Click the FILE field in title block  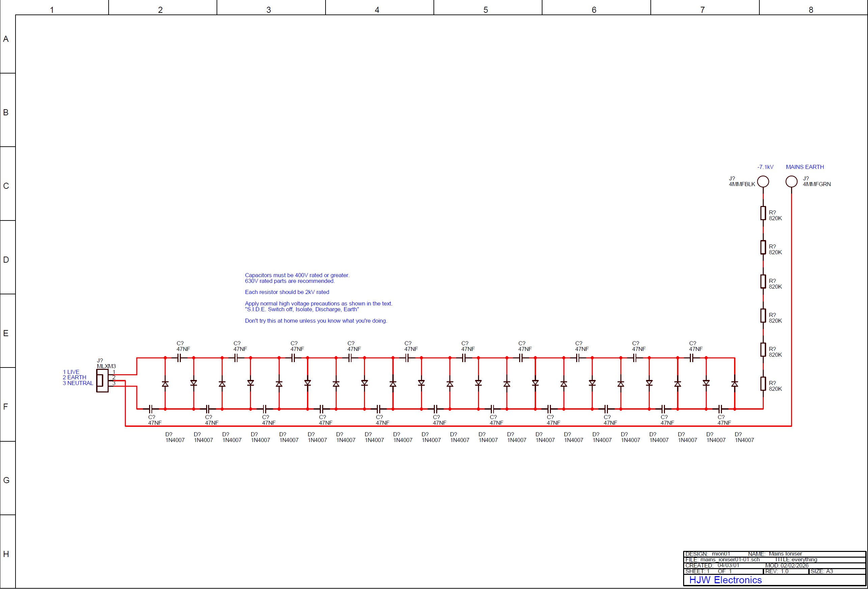(722, 560)
